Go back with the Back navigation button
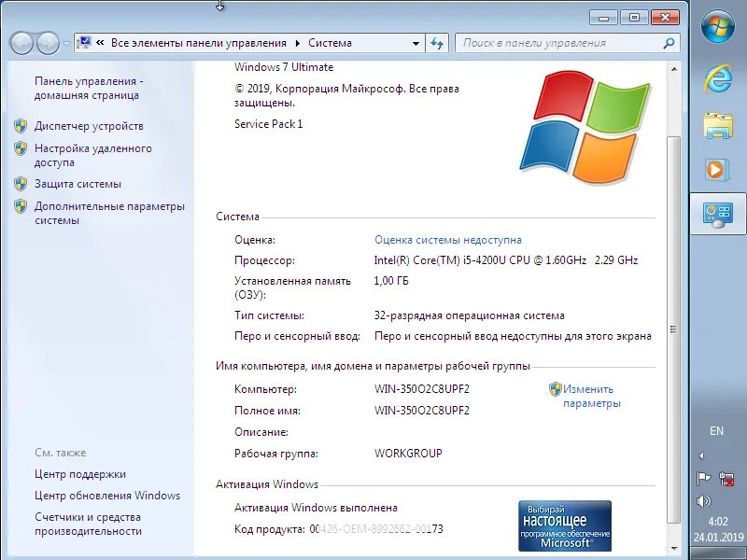Viewport: 747px width, 560px height. [x=21, y=43]
